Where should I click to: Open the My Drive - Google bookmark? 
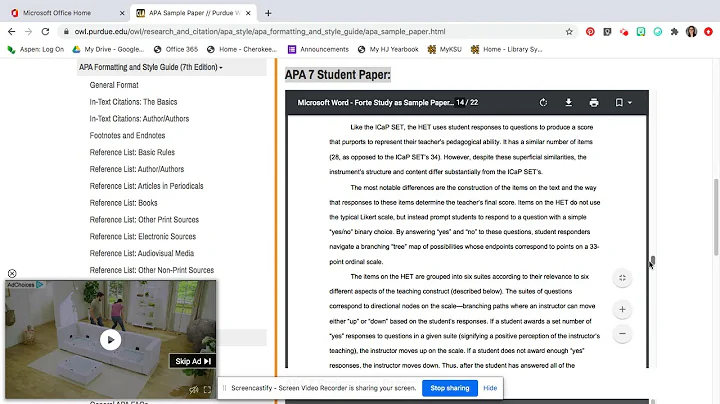coord(108,49)
